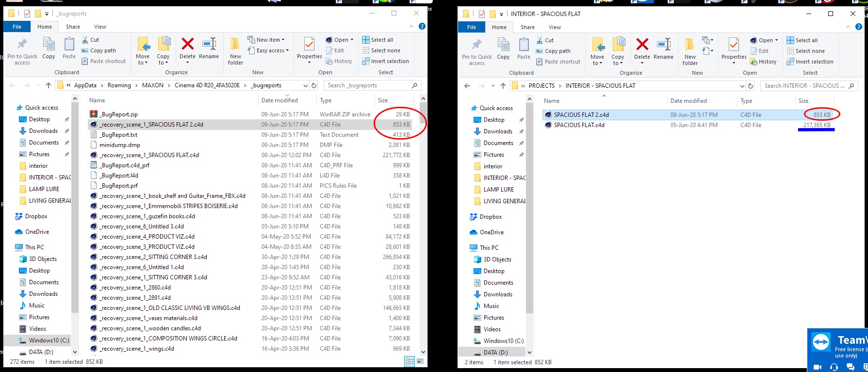868x372 pixels.
Task: Click the MAXON breadcrumb in _bugreports address bar
Action: click(x=153, y=85)
